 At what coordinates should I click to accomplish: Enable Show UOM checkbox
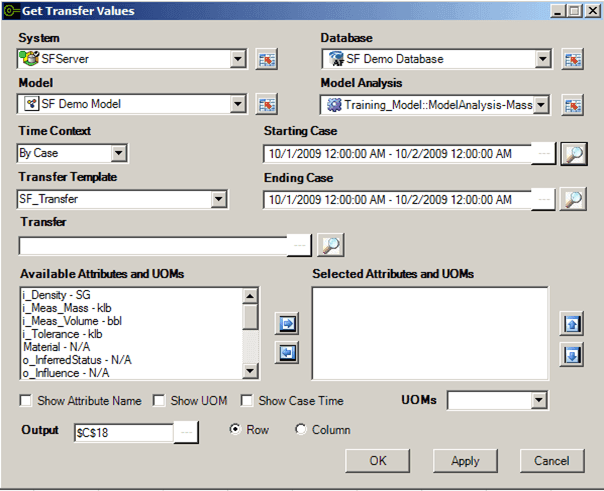(x=159, y=401)
